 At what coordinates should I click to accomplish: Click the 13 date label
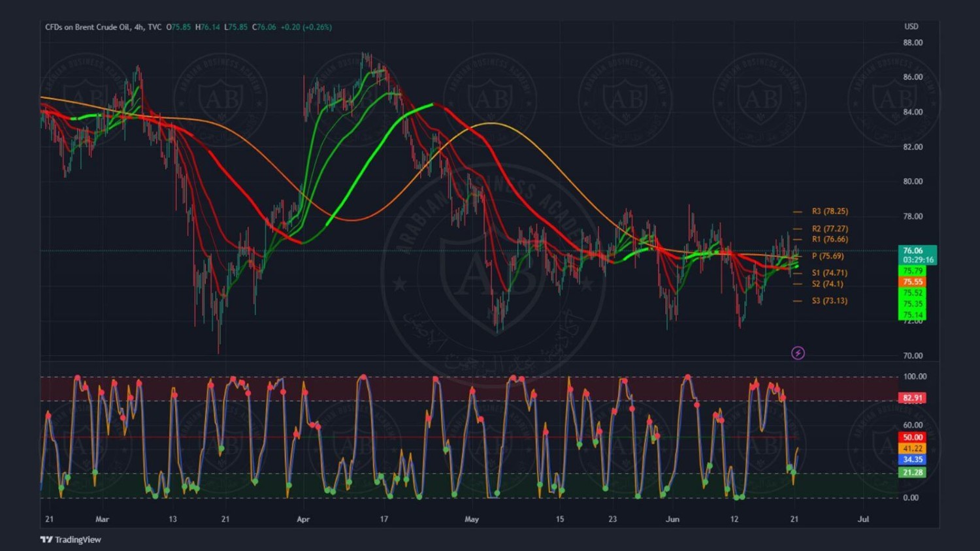coord(172,519)
